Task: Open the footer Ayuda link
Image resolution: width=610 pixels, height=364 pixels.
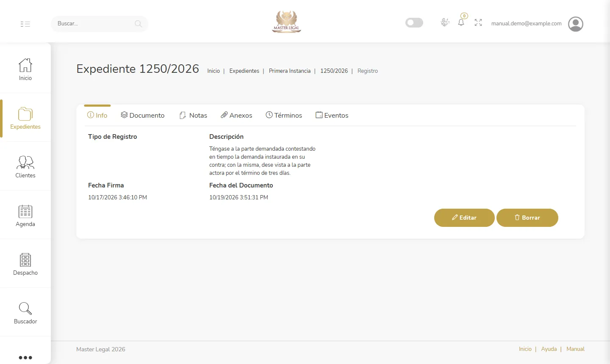Action: coord(549,349)
